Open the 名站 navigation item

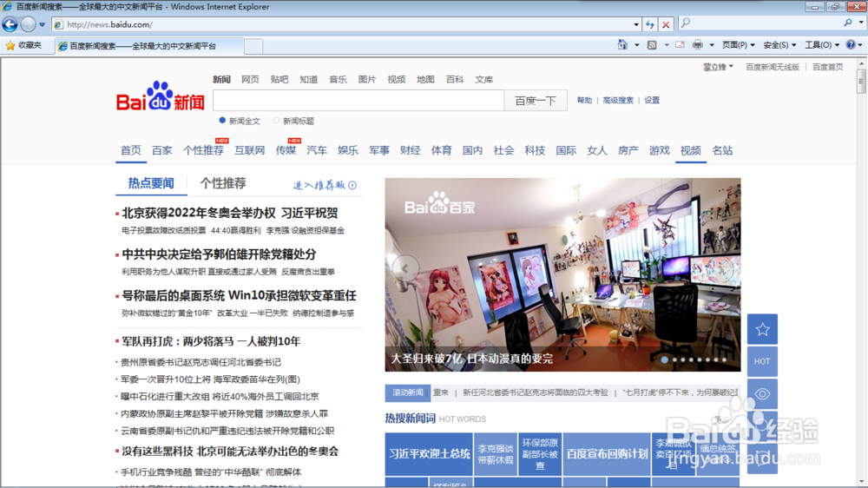722,150
